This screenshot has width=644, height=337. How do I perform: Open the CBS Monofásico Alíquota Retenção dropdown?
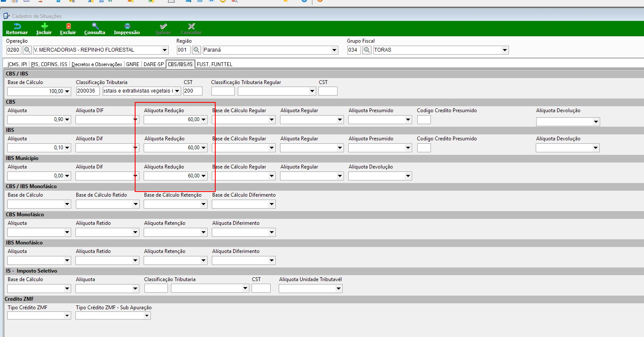tap(204, 232)
